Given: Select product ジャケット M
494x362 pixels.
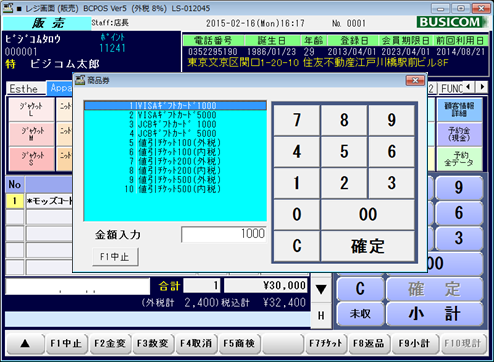Looking at the screenshot, I should pyautogui.click(x=31, y=134).
